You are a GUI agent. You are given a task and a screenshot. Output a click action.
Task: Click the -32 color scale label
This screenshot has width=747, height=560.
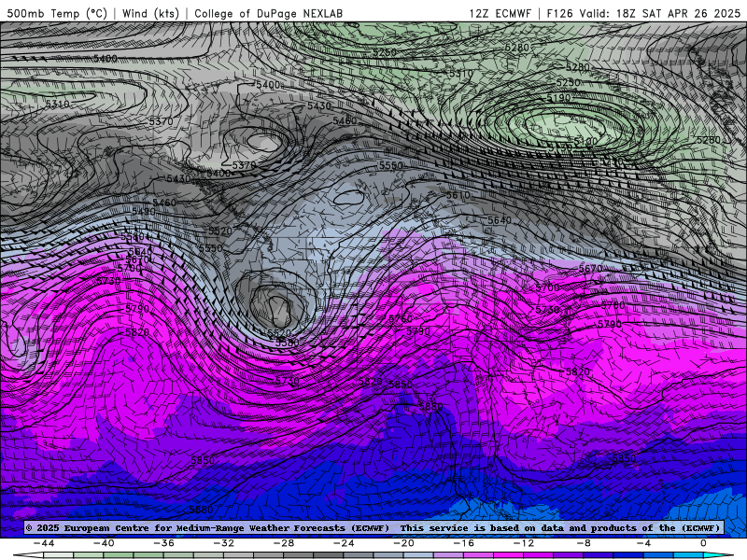(x=223, y=543)
